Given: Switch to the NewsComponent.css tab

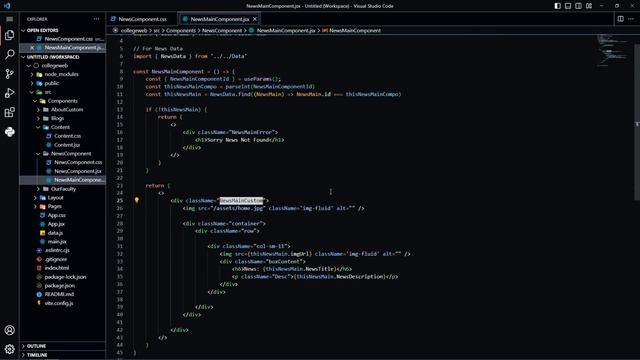Looking at the screenshot, I should coord(142,19).
